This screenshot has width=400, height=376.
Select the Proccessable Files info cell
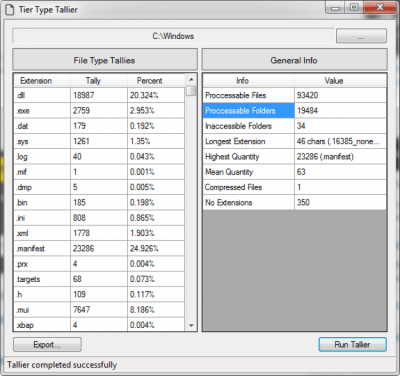248,95
